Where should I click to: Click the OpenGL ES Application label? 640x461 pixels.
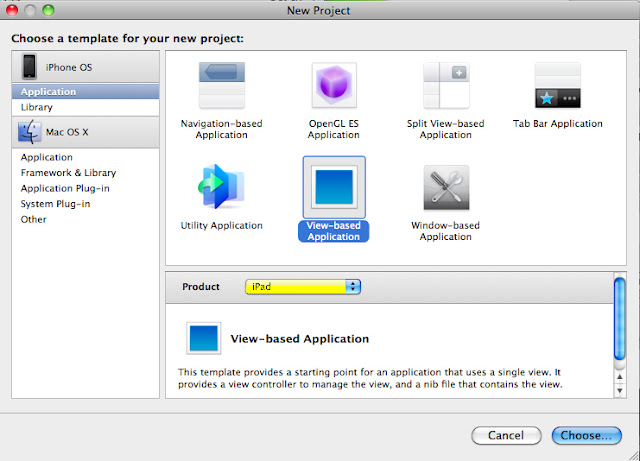point(334,129)
